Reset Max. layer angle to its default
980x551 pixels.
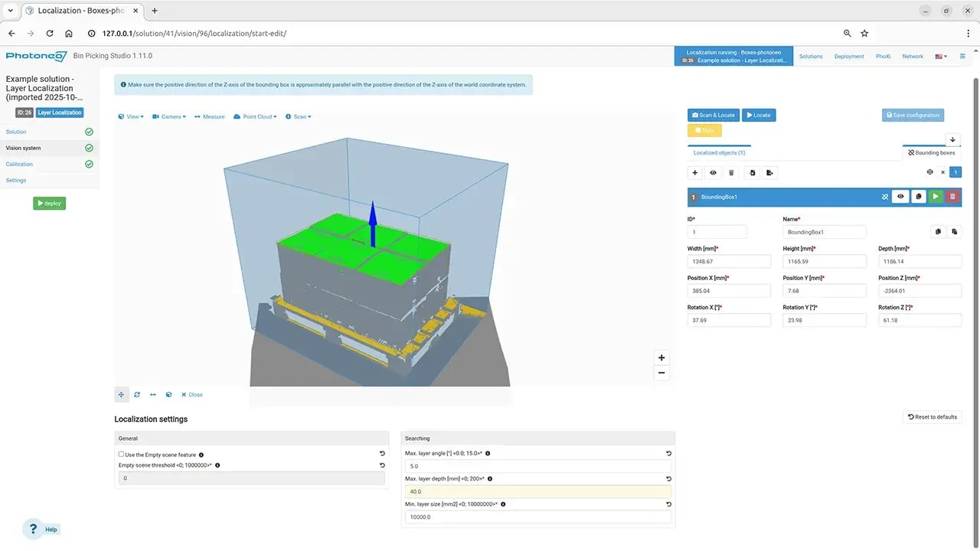coord(668,454)
